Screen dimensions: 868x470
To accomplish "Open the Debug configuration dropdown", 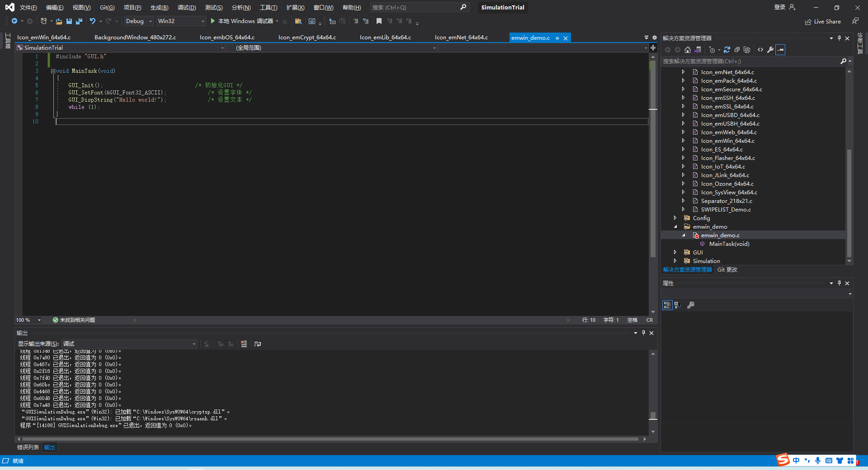I will point(139,21).
